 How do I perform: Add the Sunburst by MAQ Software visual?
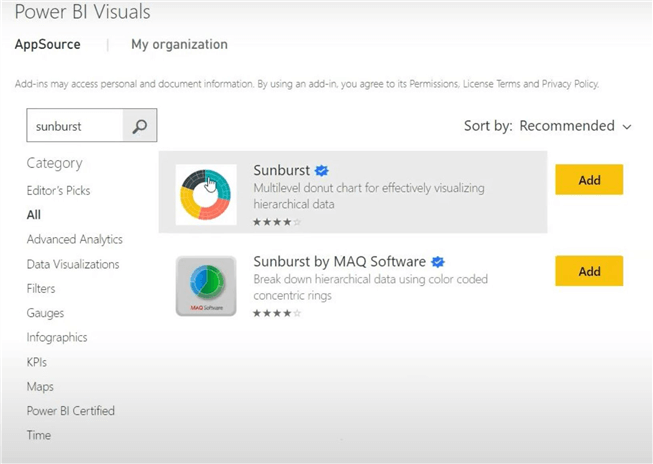coord(589,271)
